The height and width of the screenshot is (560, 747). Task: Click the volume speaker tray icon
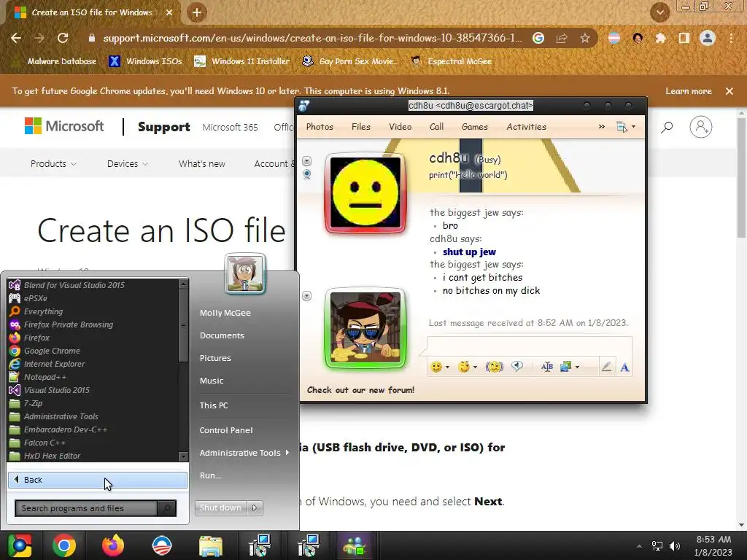coord(675,546)
